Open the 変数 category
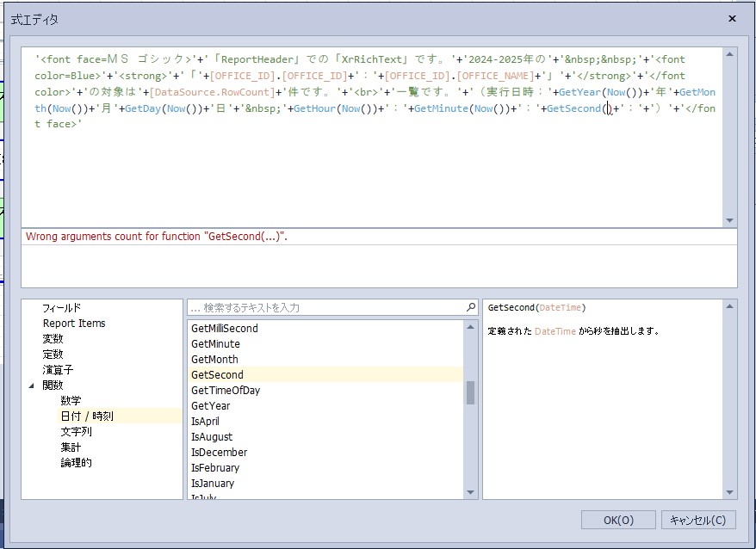This screenshot has height=549, width=756. 53,338
